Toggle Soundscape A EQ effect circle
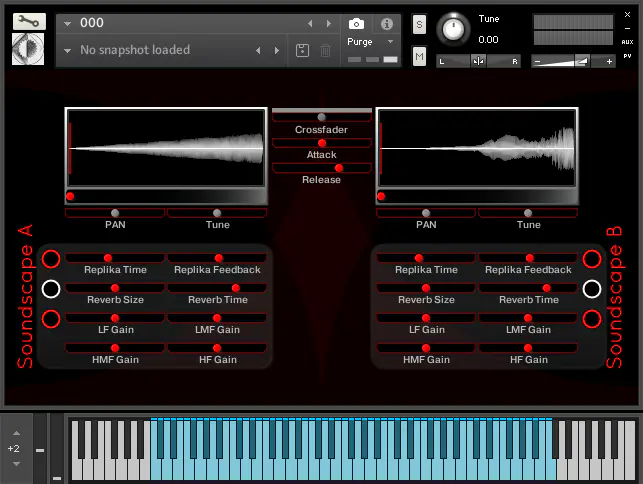643x484 pixels. (x=51, y=319)
